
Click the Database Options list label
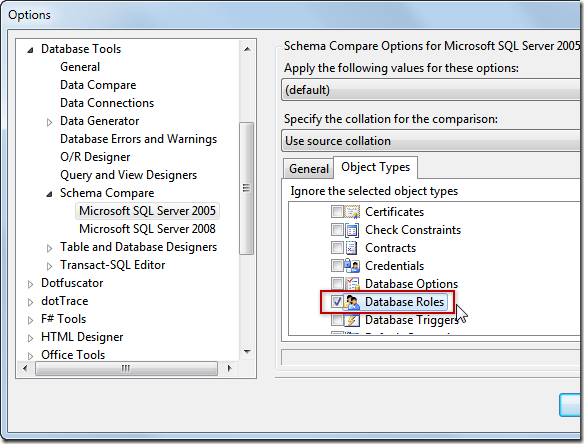click(411, 284)
